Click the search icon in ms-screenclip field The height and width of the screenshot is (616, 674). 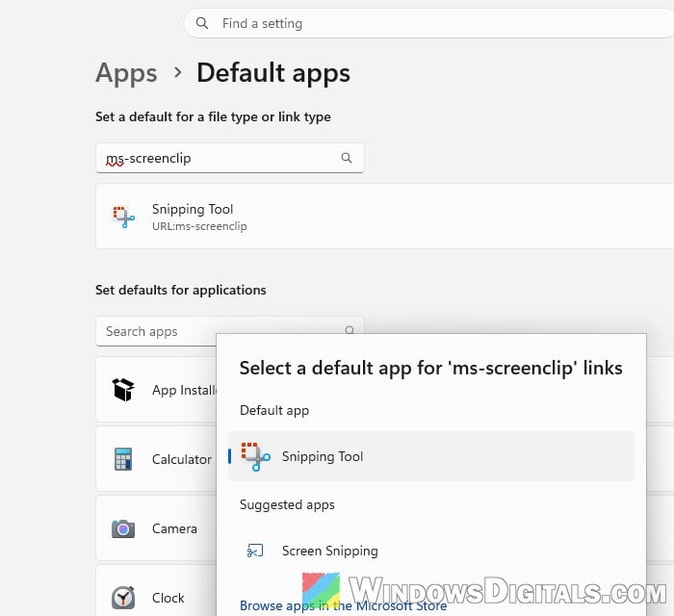(x=347, y=158)
